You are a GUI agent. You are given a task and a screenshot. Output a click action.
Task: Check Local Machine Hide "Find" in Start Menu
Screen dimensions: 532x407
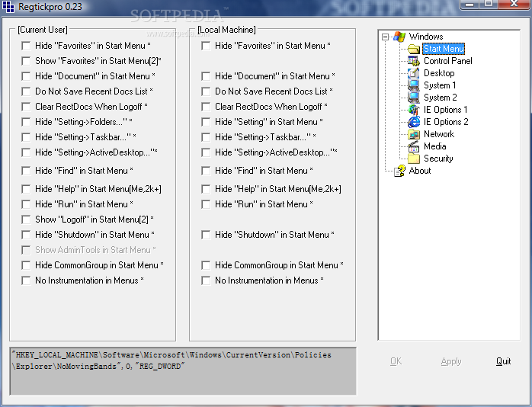(x=206, y=171)
